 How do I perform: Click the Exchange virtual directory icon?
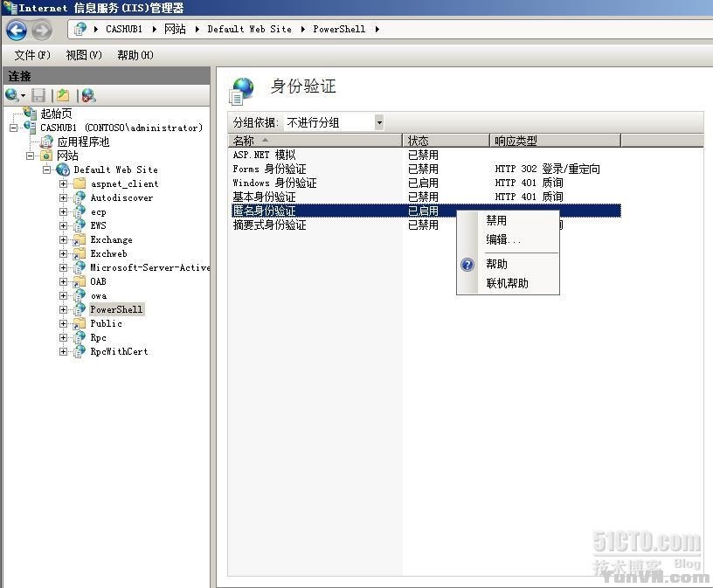pyautogui.click(x=80, y=239)
